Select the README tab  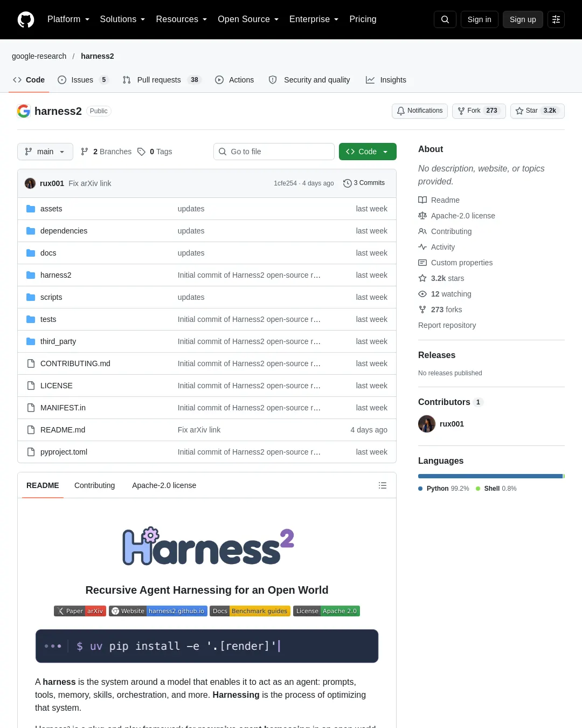[x=43, y=485]
